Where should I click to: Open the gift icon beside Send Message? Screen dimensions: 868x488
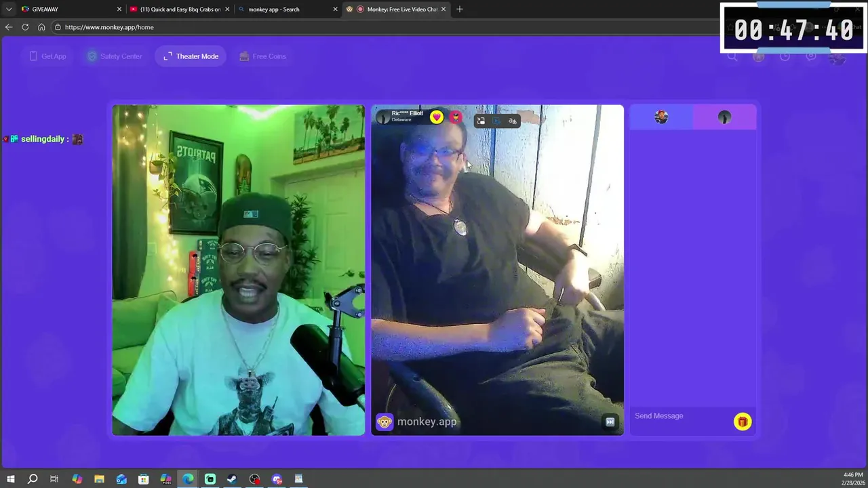(x=743, y=422)
